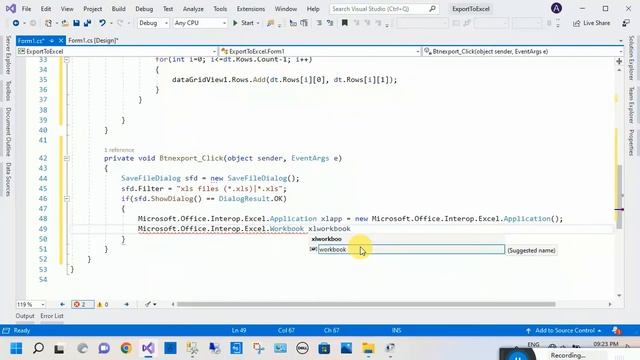Open the Debug configuration dropdown

click(153, 23)
